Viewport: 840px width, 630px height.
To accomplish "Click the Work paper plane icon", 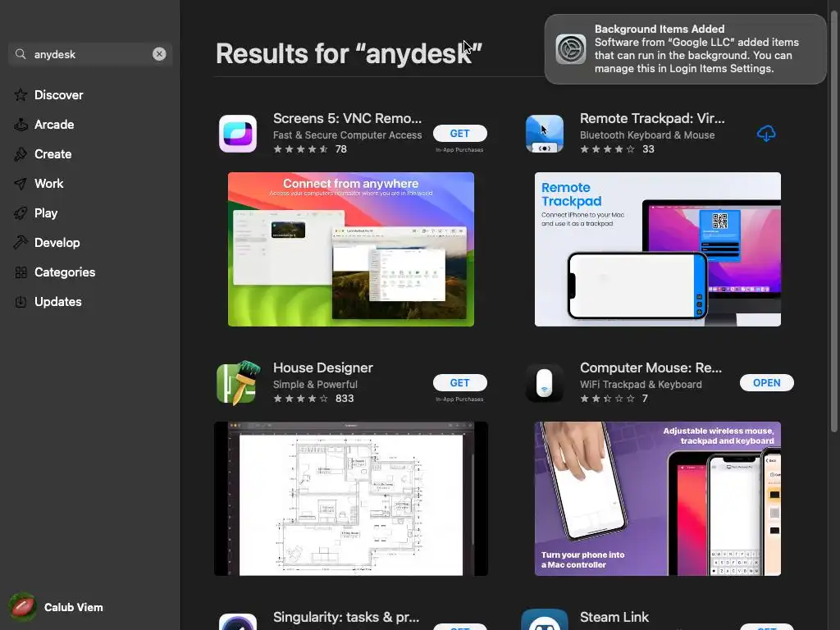I will 21,184.
